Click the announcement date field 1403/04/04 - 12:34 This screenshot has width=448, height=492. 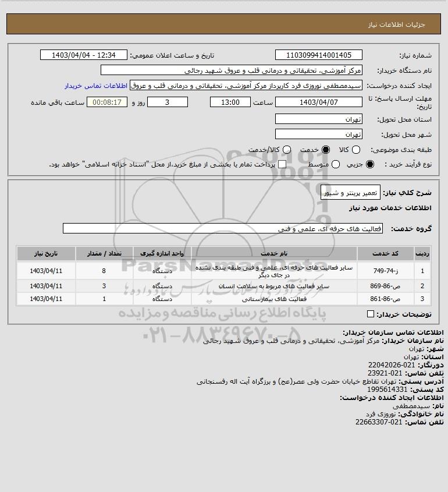[x=84, y=55]
